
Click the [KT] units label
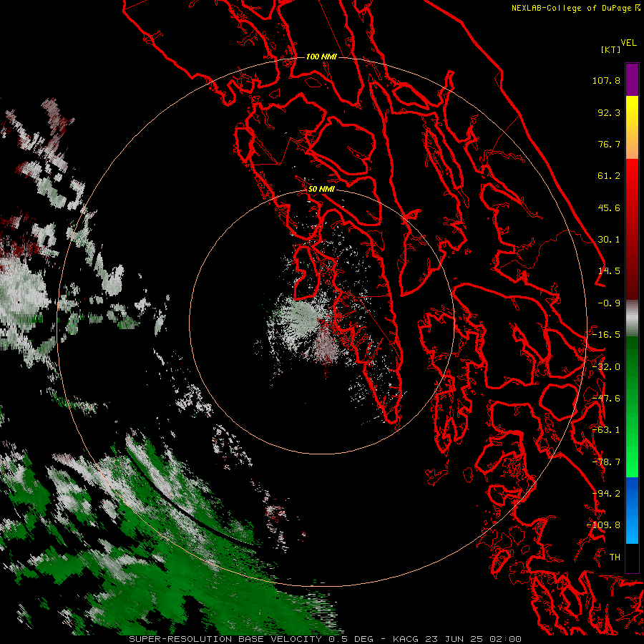point(610,49)
